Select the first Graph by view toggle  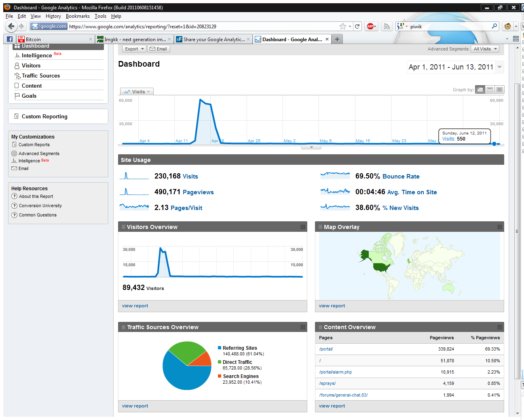[480, 90]
